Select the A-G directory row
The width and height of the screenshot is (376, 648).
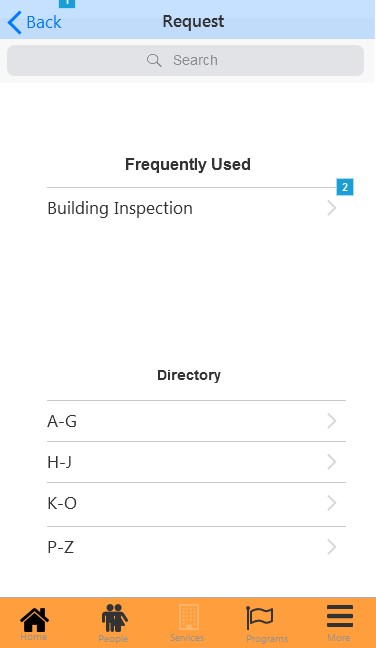tap(196, 421)
